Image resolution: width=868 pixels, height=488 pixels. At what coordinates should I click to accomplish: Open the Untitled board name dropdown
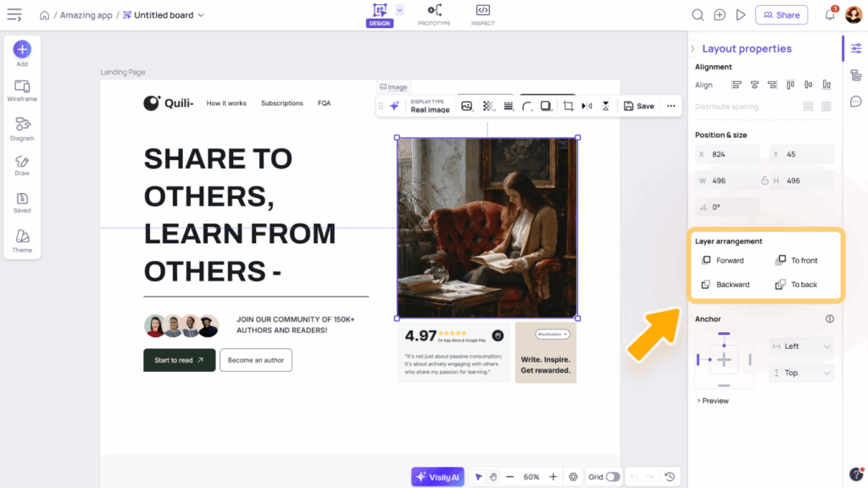(201, 15)
